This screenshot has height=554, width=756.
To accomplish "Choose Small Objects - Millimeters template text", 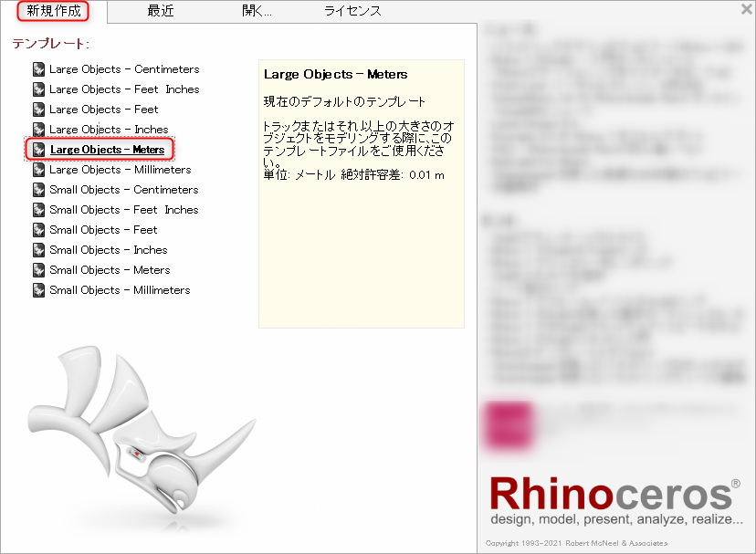I will click(120, 290).
